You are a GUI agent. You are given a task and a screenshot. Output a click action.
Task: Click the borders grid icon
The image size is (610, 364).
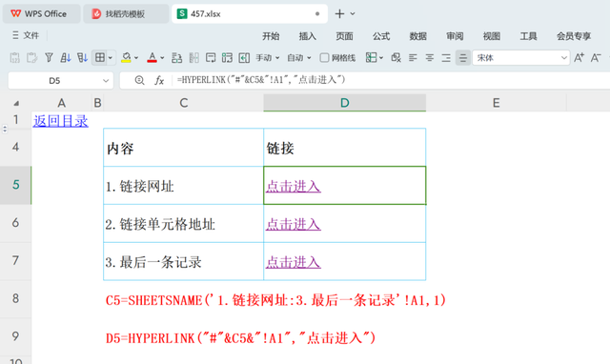pos(100,58)
